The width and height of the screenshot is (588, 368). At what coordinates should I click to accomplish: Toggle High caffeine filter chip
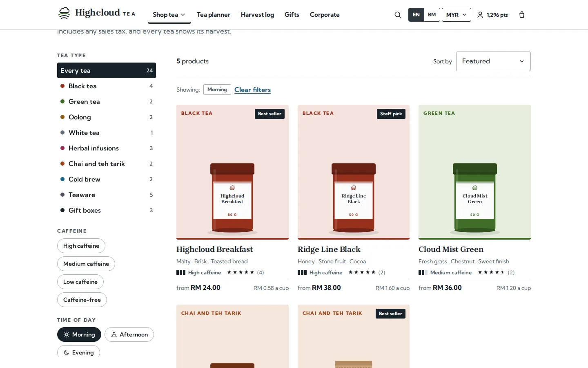pyautogui.click(x=81, y=246)
